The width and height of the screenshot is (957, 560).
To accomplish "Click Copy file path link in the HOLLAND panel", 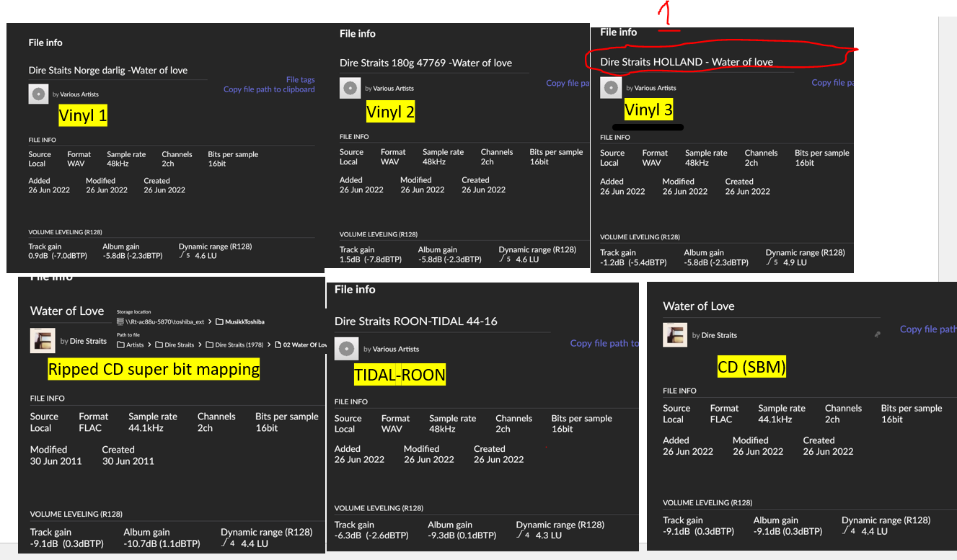I will 832,83.
